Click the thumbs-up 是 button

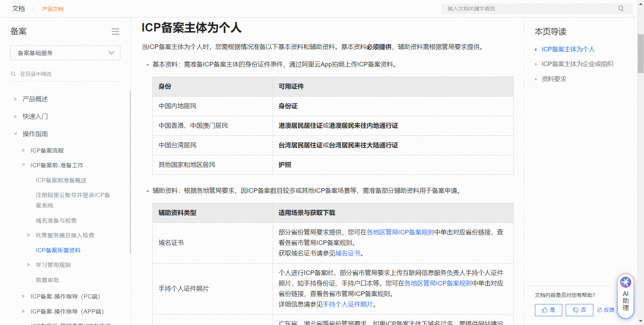pyautogui.click(x=548, y=310)
